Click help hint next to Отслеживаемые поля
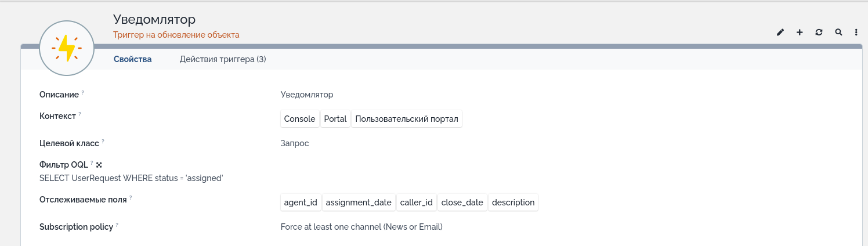868x246 pixels. [x=131, y=198]
